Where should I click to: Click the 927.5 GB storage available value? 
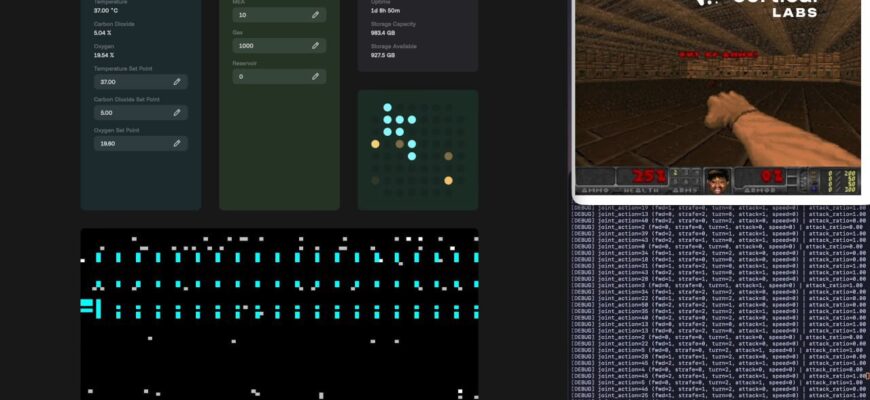point(383,55)
